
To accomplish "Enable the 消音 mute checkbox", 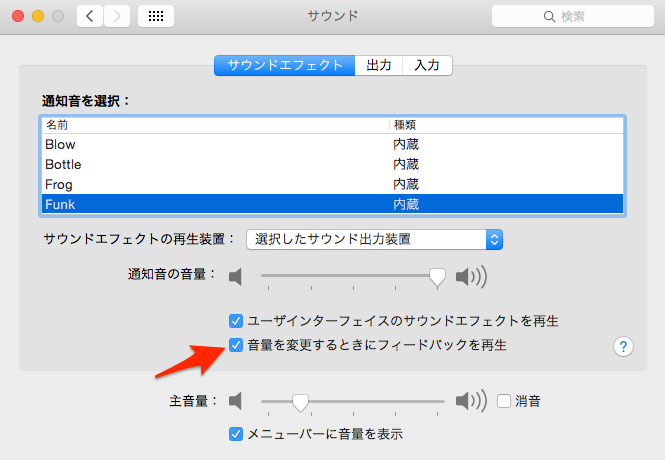I will 504,401.
